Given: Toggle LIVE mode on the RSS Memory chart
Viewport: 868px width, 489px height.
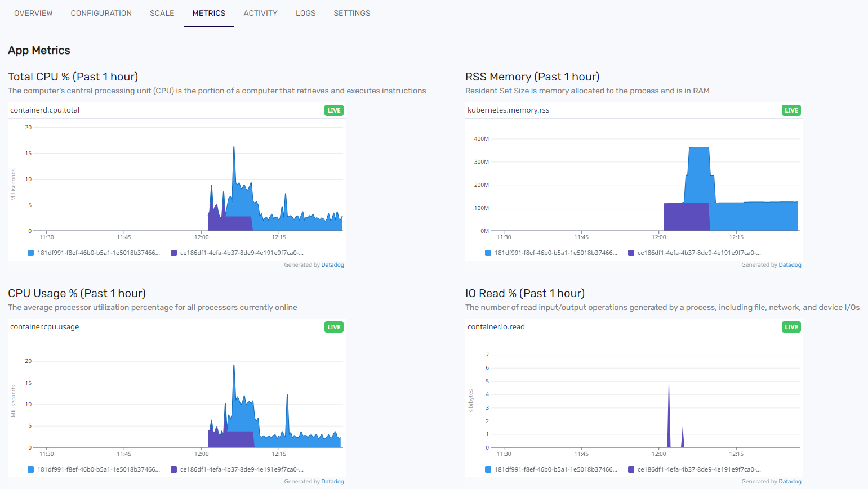Looking at the screenshot, I should [791, 110].
